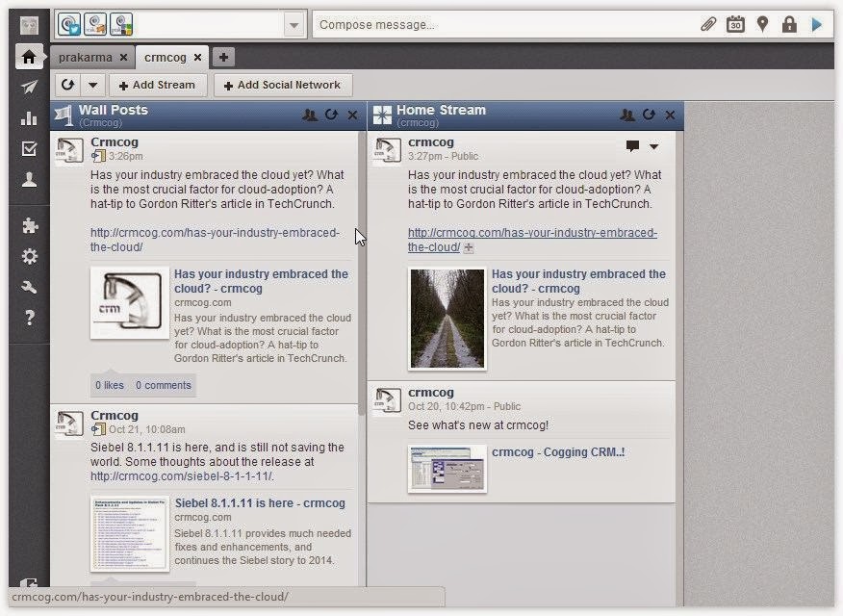Open Analytics bar chart in sidebar
This screenshot has width=843, height=616.
29,118
